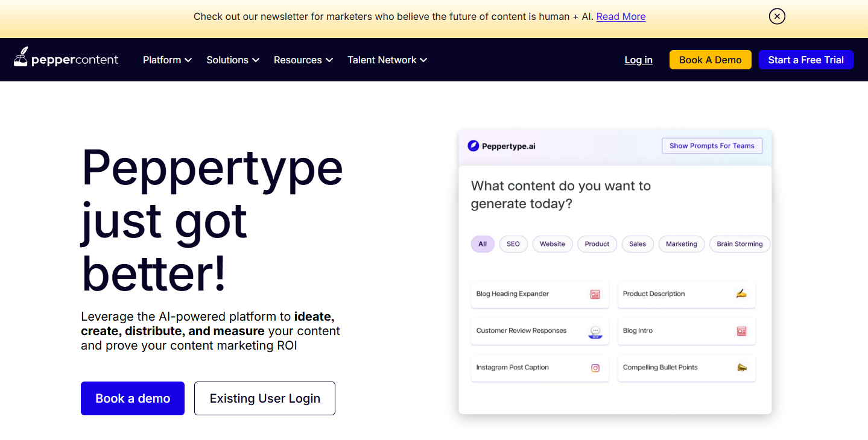Expand the Resources menu chevron
Viewport: 868px width, 440px height.
click(329, 60)
